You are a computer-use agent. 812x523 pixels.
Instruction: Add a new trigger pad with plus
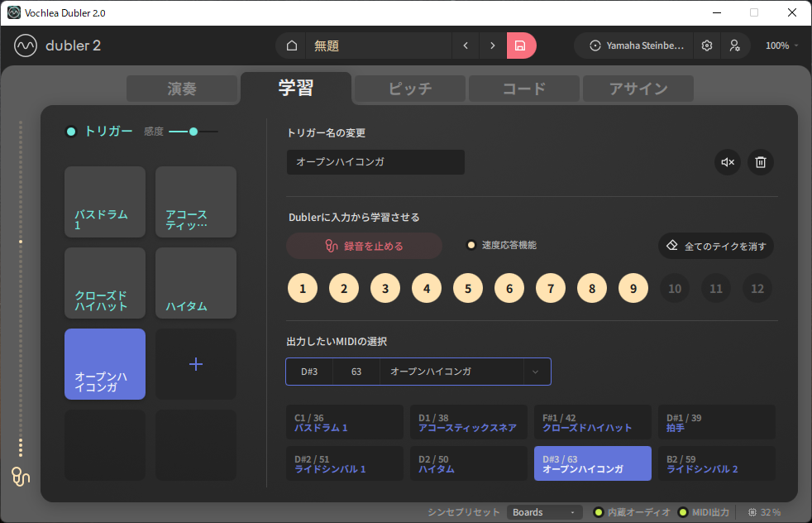click(196, 364)
